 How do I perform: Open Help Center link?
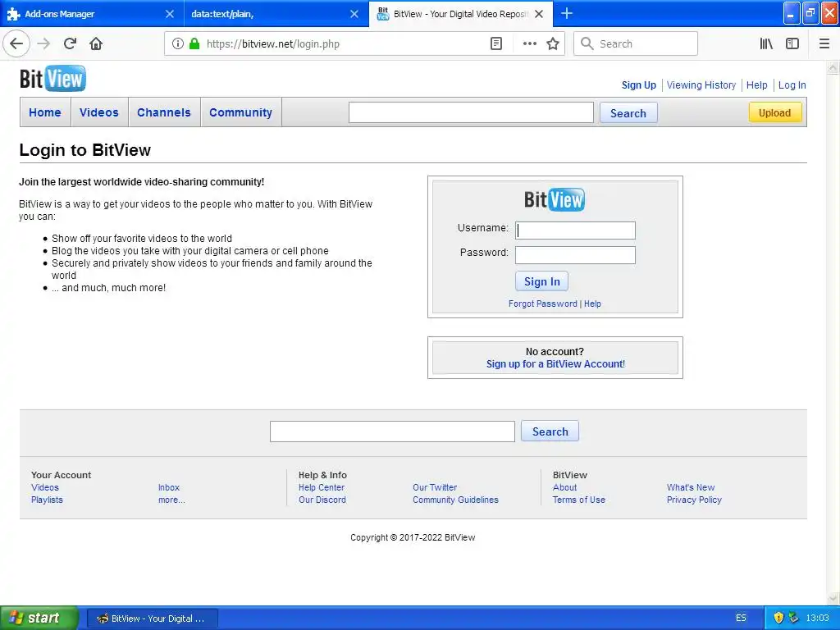click(322, 487)
